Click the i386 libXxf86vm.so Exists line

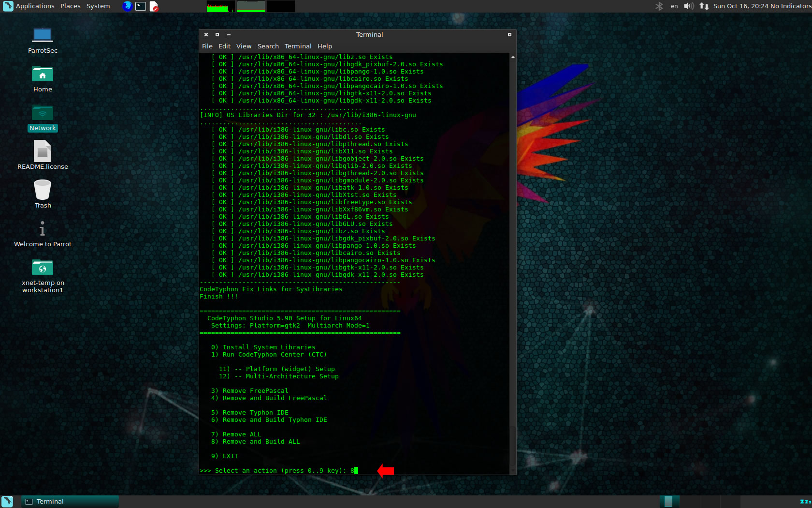pyautogui.click(x=309, y=209)
